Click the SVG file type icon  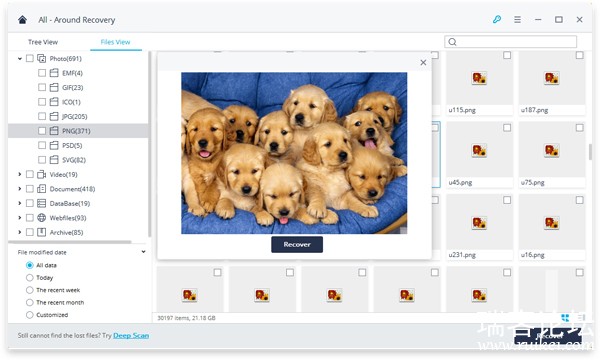tap(54, 160)
